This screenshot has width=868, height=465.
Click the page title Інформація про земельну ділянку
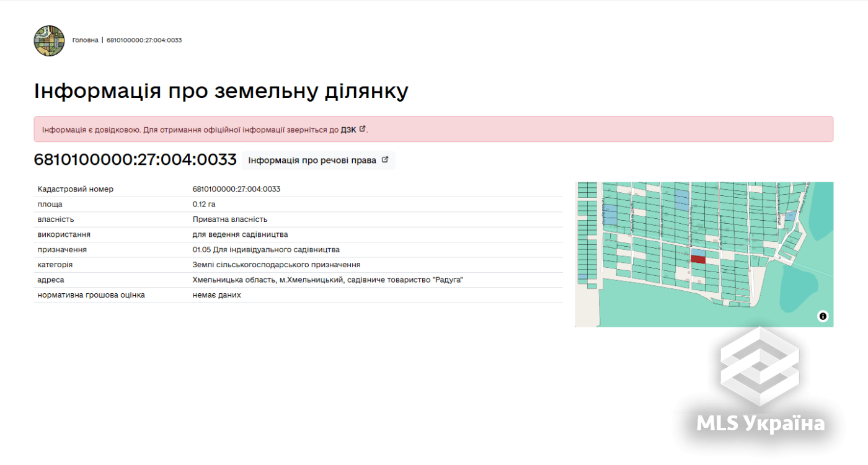coord(221,91)
